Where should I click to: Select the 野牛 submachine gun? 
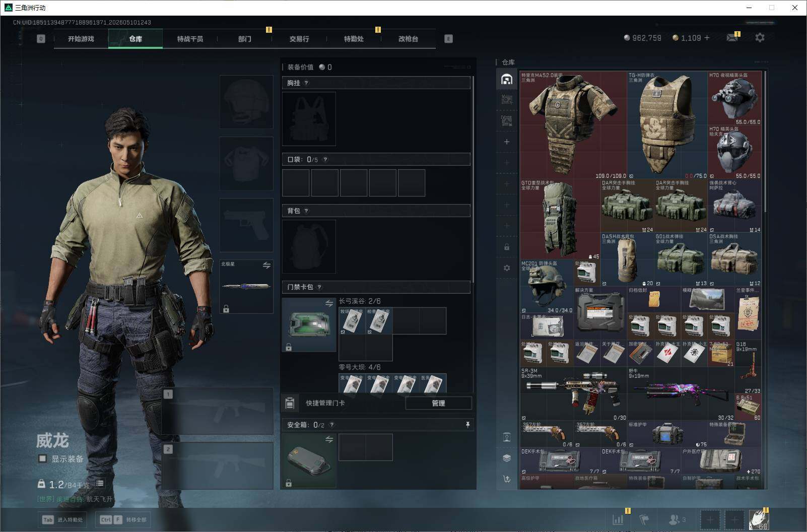[x=681, y=394]
